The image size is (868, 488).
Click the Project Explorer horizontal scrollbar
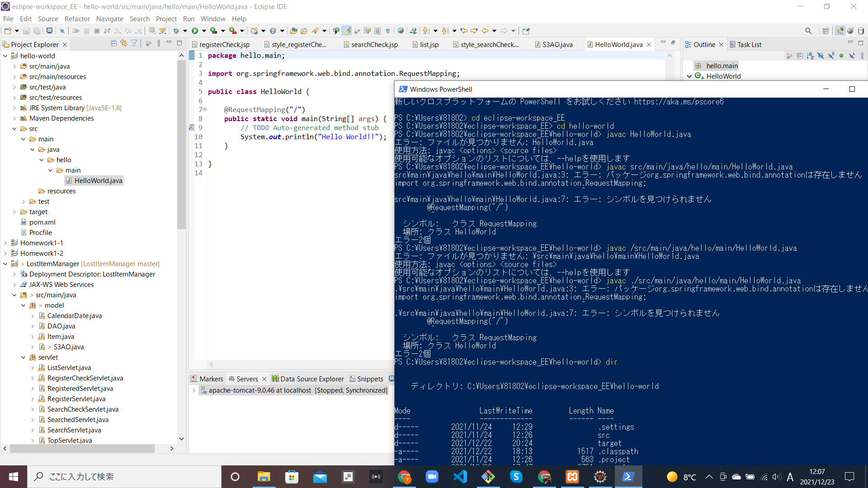point(82,448)
